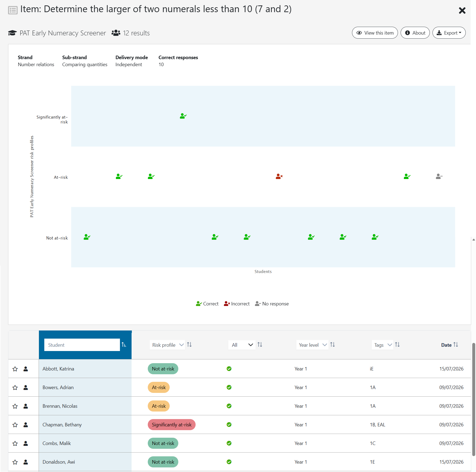Open the Risk profile filter dropdown
Image resolution: width=476 pixels, height=472 pixels.
click(167, 345)
